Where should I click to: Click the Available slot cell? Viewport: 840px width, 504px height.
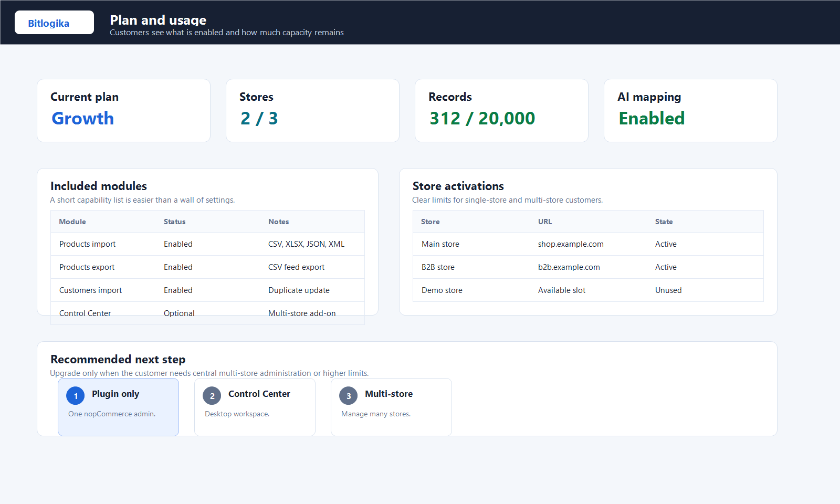pos(562,290)
